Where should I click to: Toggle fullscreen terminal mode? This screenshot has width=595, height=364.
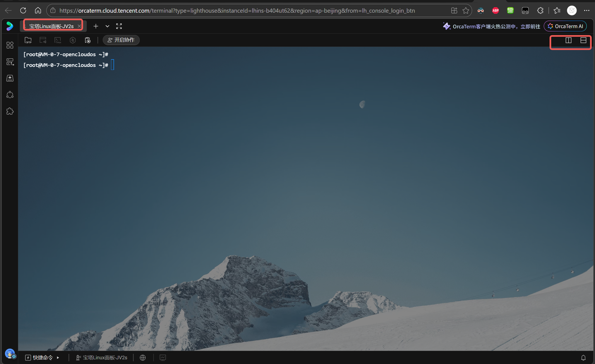(x=119, y=26)
